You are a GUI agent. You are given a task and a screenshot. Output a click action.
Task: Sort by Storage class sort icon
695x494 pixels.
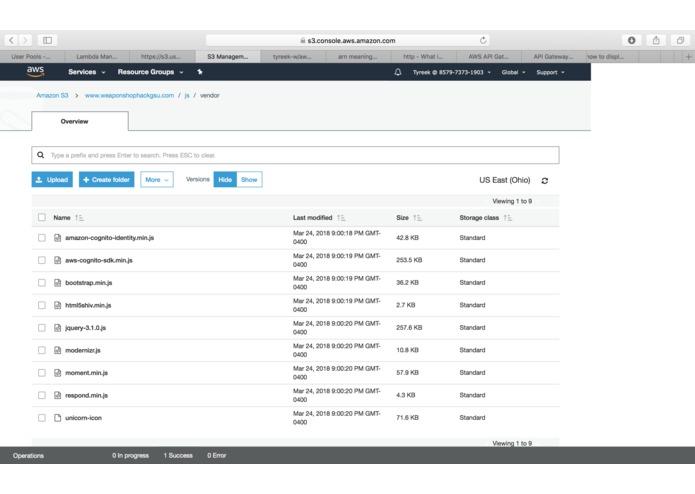[x=508, y=218]
